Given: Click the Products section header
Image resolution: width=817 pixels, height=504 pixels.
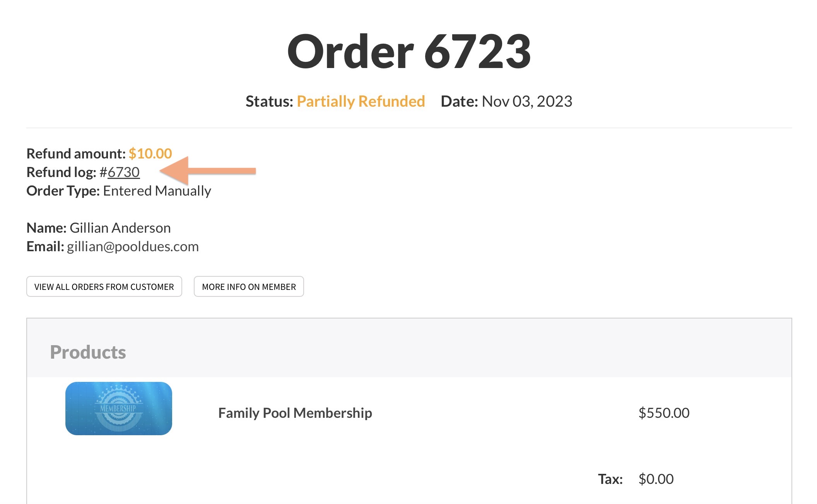Looking at the screenshot, I should (88, 352).
